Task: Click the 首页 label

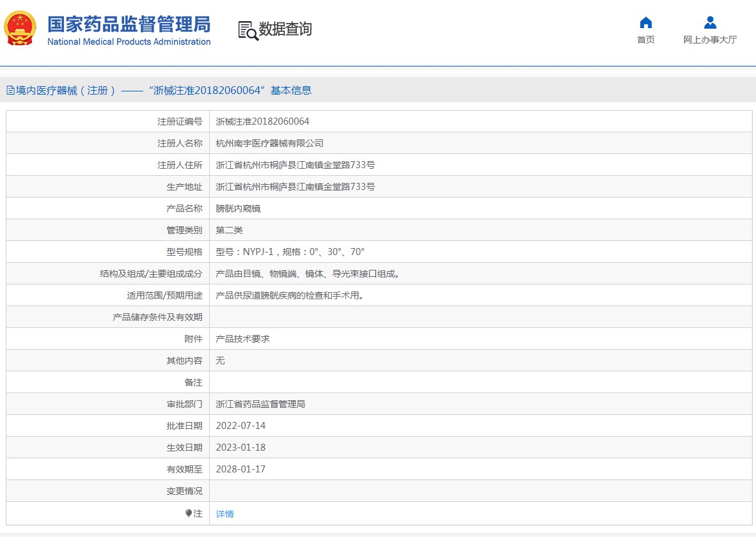Action: [x=645, y=40]
